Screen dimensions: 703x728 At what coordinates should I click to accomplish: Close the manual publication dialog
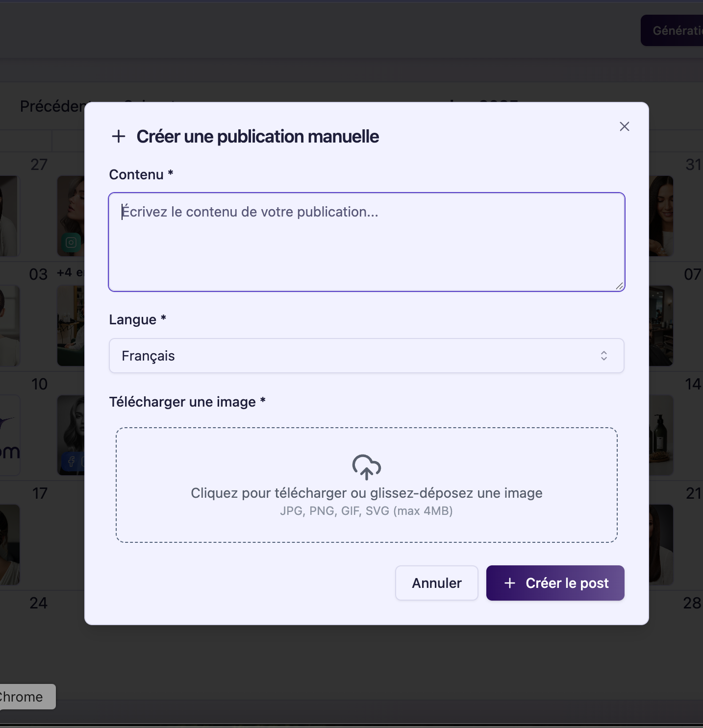click(x=624, y=126)
